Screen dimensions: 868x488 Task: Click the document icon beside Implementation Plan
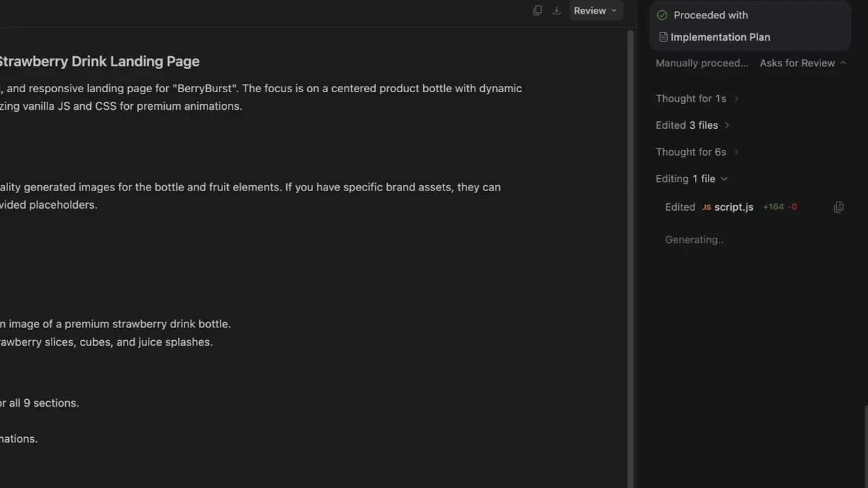(663, 37)
